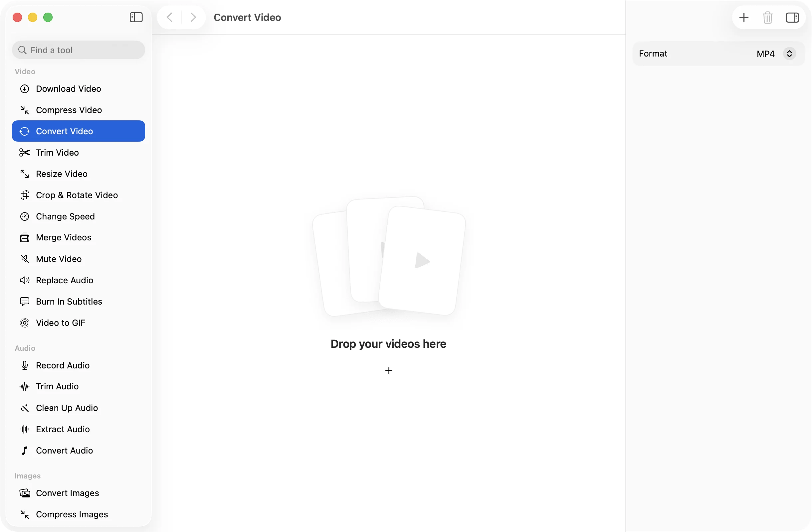
Task: Select Extract Audio tool
Action: tap(79, 429)
